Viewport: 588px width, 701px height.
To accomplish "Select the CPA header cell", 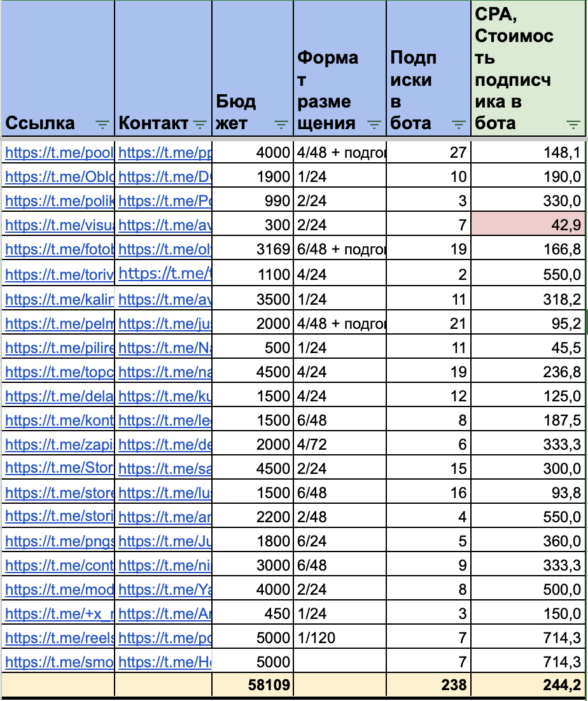I will click(528, 68).
